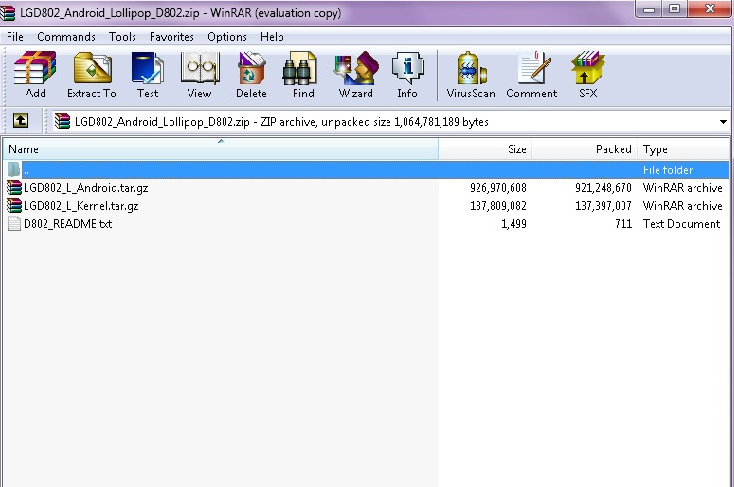Go up one folder level

click(x=20, y=121)
